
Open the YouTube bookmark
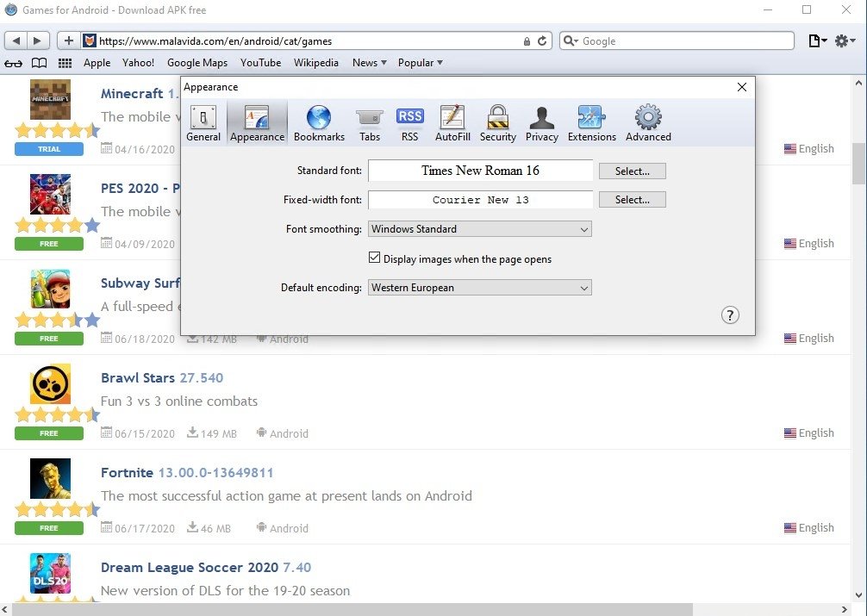260,63
